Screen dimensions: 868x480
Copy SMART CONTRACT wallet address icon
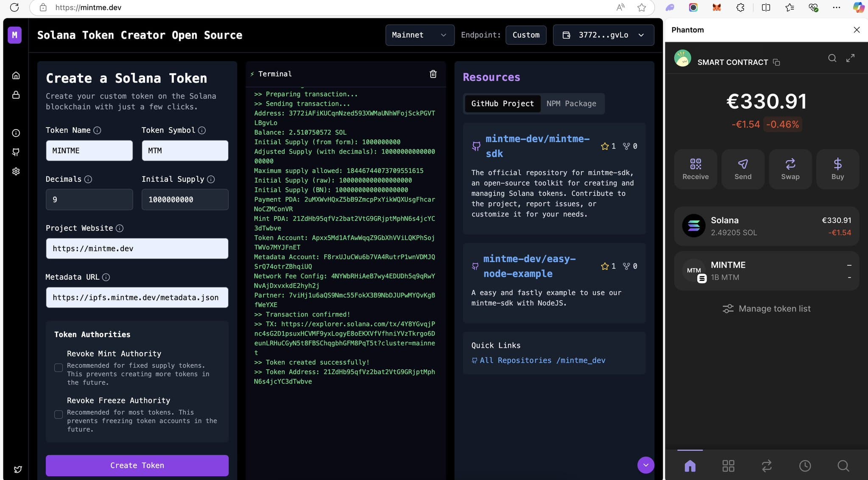point(776,62)
